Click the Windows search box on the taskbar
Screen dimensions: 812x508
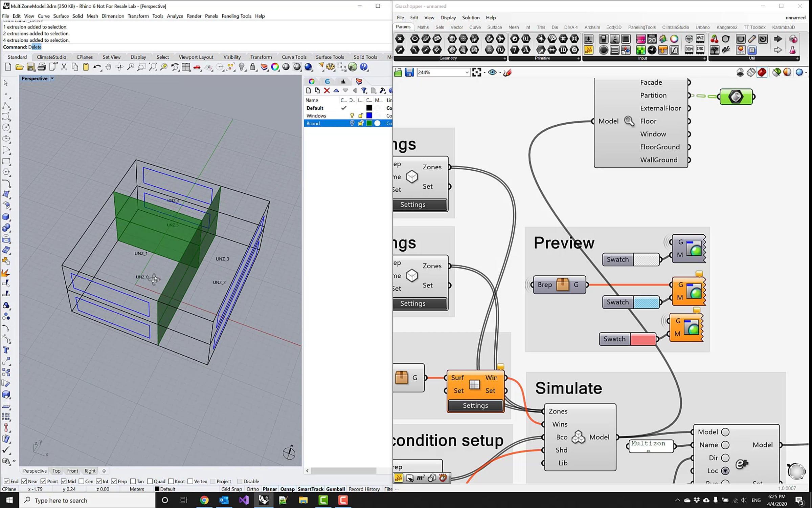[87, 500]
